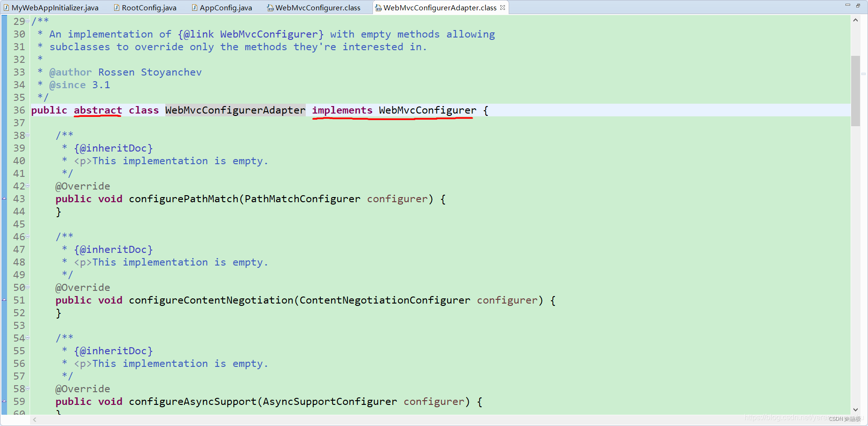Collapse the class Javadoc at line 29
This screenshot has height=426, width=868.
click(28, 21)
